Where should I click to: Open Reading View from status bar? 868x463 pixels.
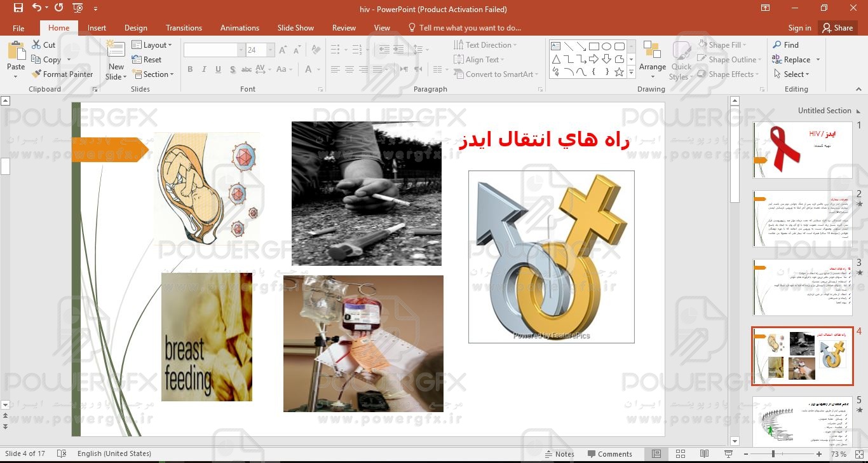(x=704, y=454)
